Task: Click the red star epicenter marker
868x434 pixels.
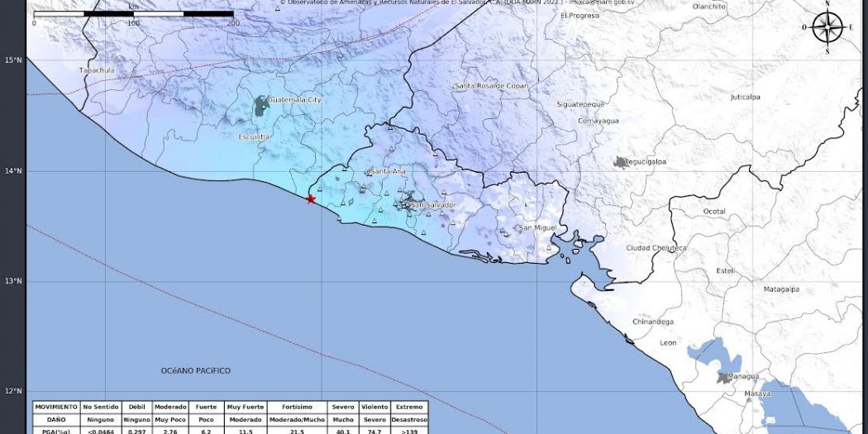Action: (x=311, y=199)
